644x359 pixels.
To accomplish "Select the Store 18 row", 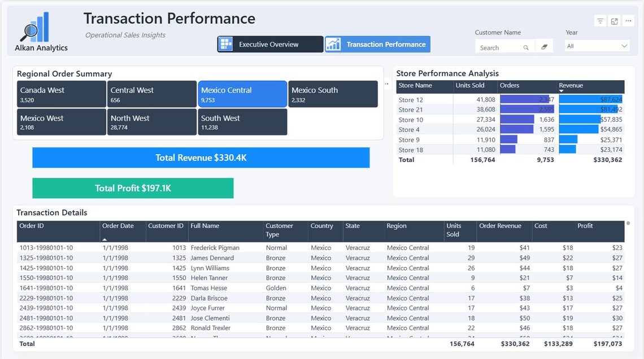I will click(x=510, y=150).
